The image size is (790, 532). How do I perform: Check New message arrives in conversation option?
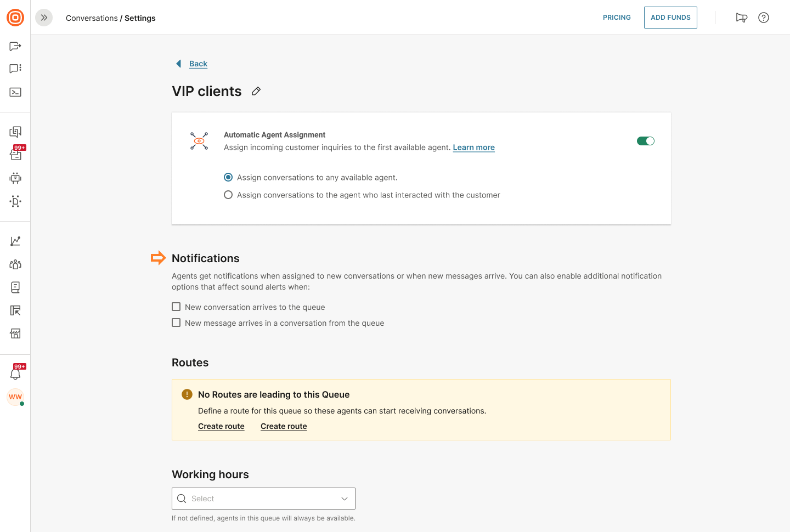pyautogui.click(x=176, y=323)
